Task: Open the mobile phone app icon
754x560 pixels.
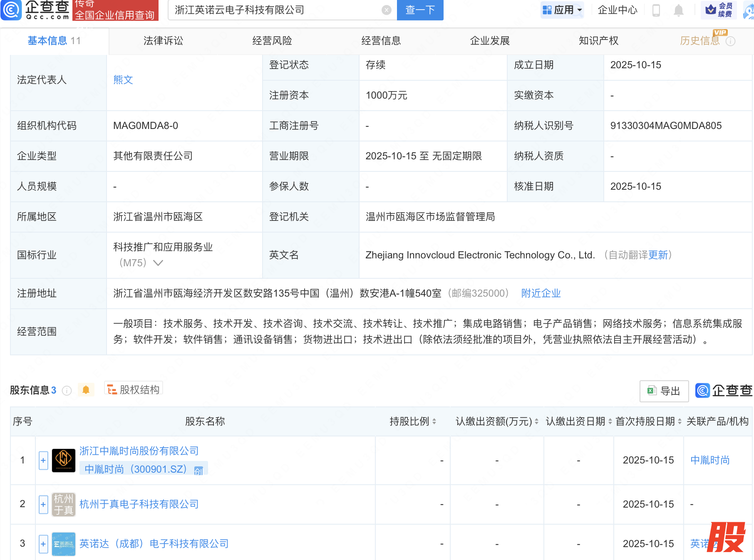Action: coord(656,10)
